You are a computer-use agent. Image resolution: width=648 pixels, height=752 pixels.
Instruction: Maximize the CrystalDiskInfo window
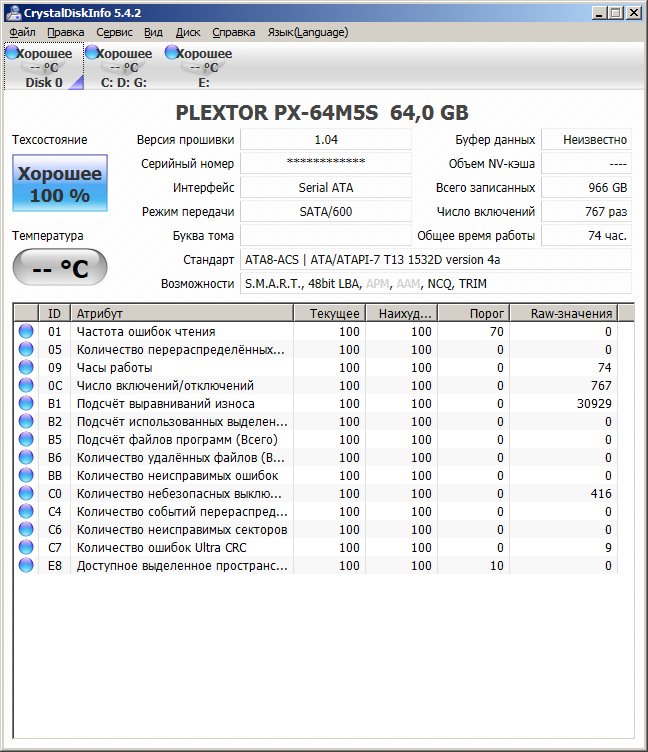(616, 13)
